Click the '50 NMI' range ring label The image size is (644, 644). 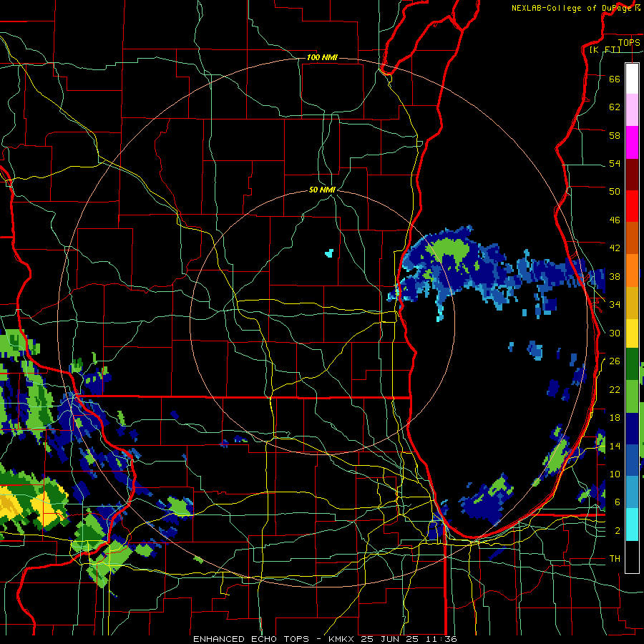[x=322, y=190]
